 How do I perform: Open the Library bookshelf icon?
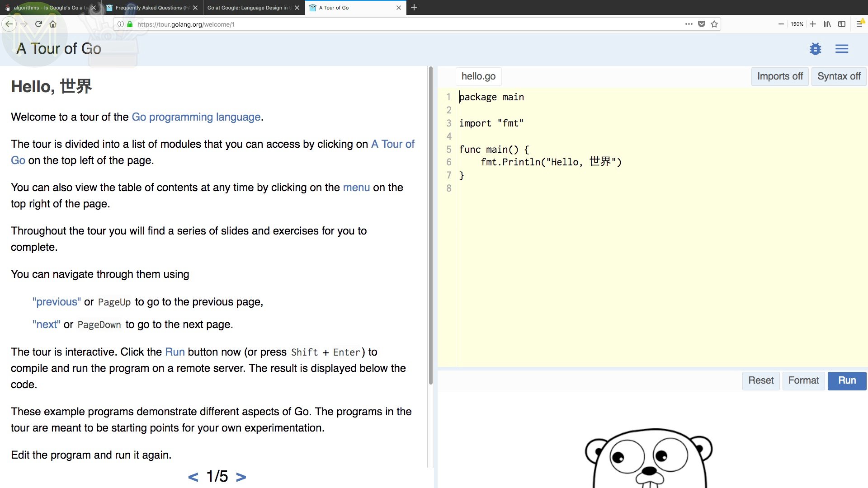tap(827, 24)
